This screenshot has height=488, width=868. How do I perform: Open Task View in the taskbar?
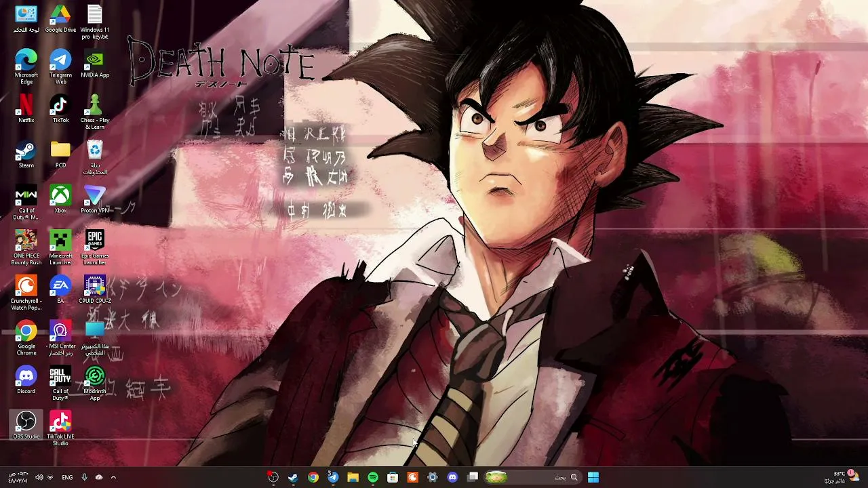click(x=473, y=477)
